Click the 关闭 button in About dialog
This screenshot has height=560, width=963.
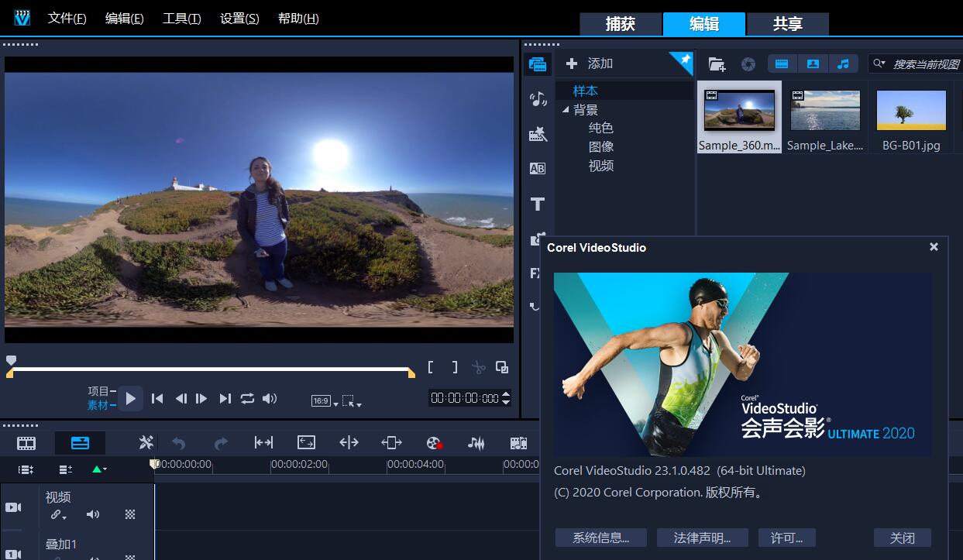pos(903,538)
